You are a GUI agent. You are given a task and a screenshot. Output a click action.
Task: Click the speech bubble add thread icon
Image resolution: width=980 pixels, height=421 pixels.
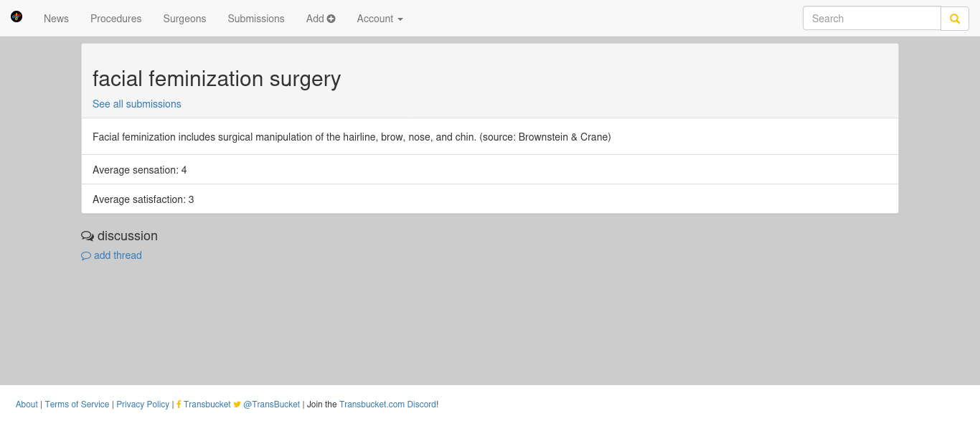tap(86, 256)
